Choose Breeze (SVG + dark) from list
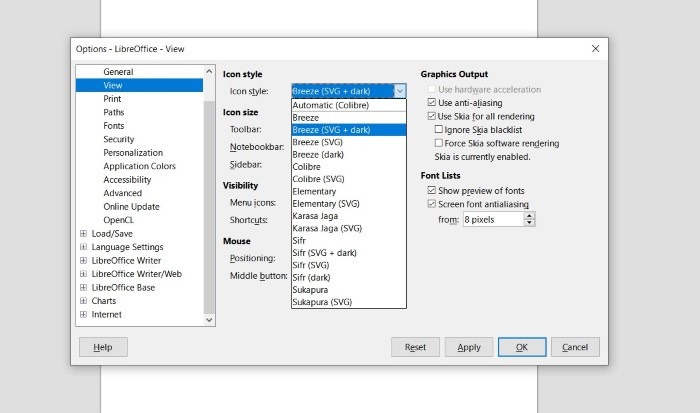 click(349, 130)
